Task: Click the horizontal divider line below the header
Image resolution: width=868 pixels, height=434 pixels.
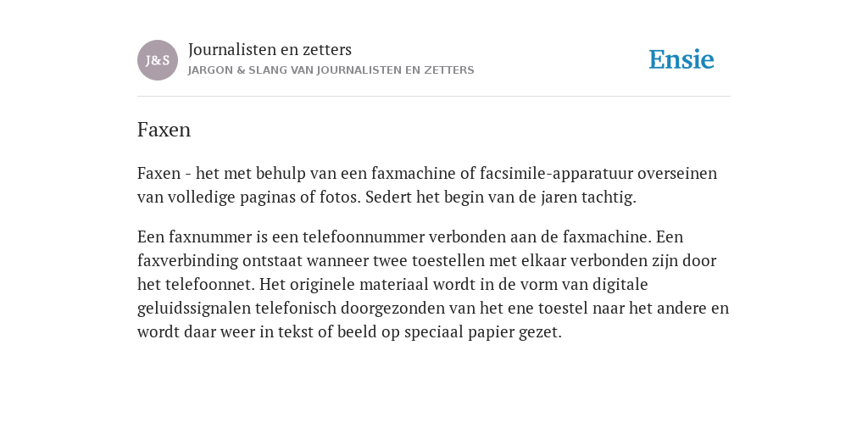Action: [x=434, y=97]
